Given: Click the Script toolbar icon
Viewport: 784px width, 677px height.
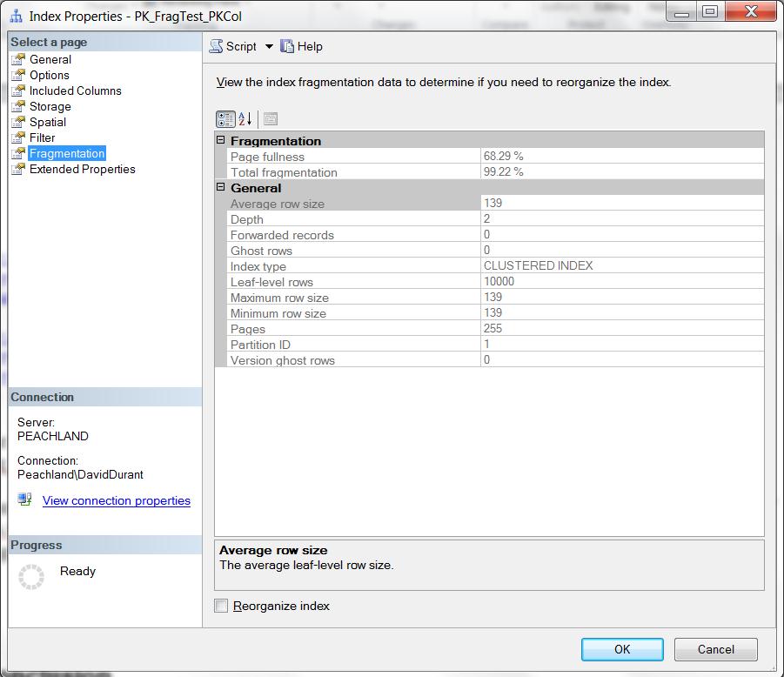Looking at the screenshot, I should [x=216, y=46].
